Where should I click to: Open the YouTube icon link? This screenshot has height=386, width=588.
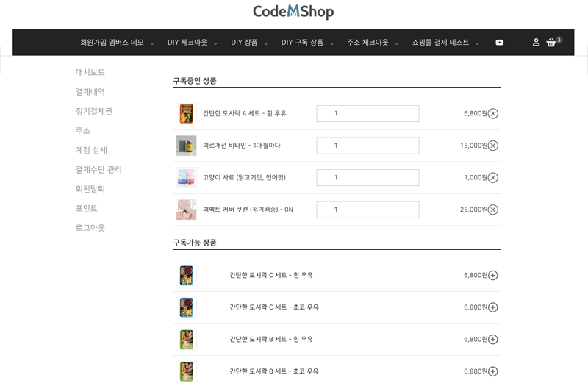[x=500, y=43]
